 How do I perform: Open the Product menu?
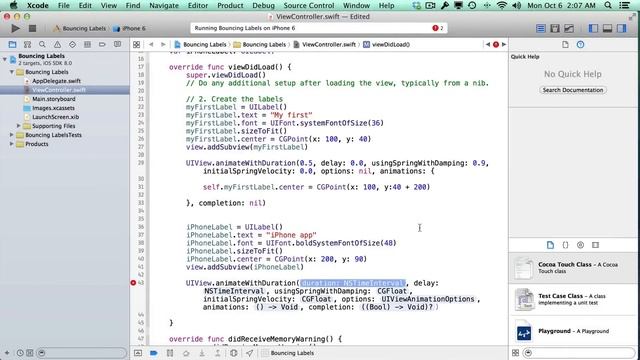230,5
